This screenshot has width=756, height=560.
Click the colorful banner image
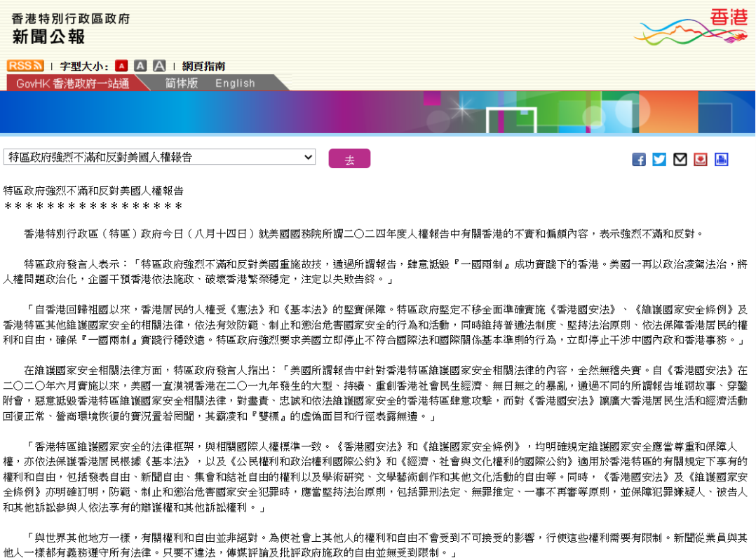[x=377, y=112]
